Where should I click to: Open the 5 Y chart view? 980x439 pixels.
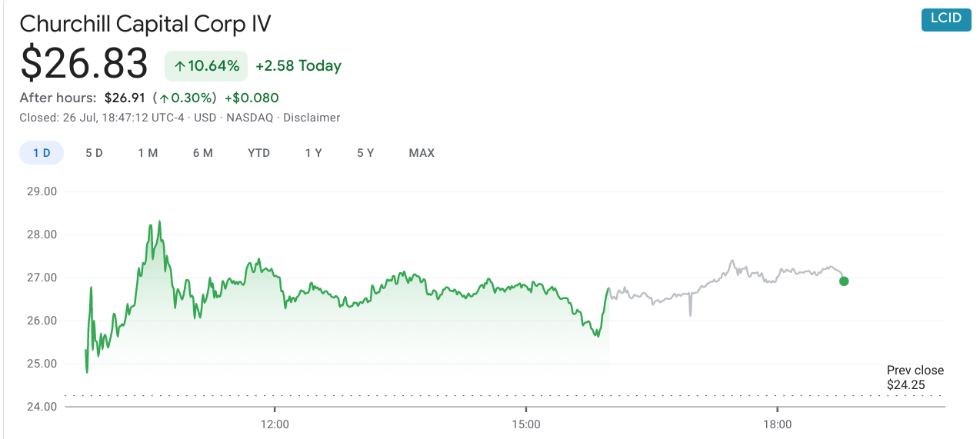click(365, 153)
